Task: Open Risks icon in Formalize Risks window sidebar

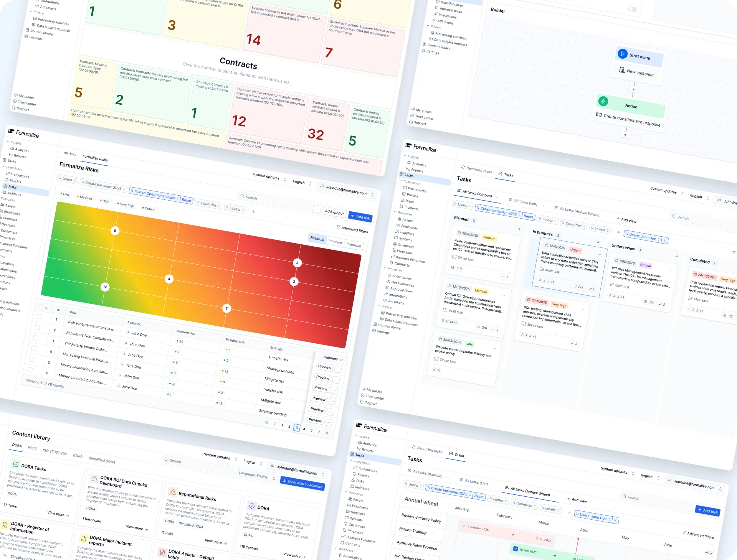Action: tap(5, 186)
